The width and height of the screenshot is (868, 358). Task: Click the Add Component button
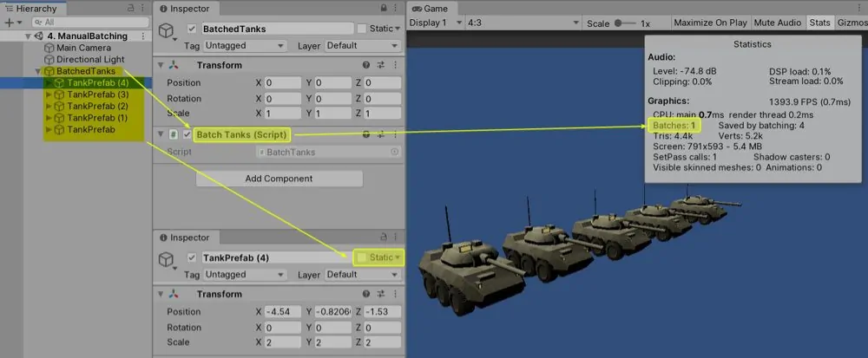279,179
